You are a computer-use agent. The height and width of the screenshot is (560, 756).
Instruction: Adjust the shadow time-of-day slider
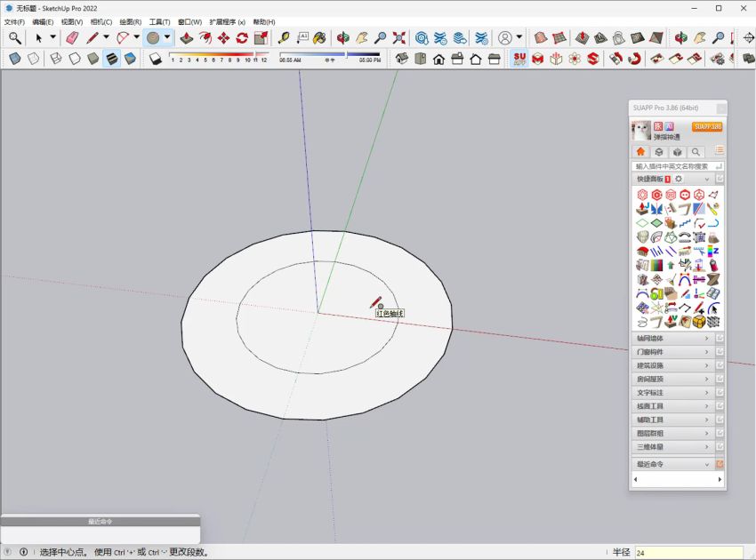pyautogui.click(x=330, y=54)
